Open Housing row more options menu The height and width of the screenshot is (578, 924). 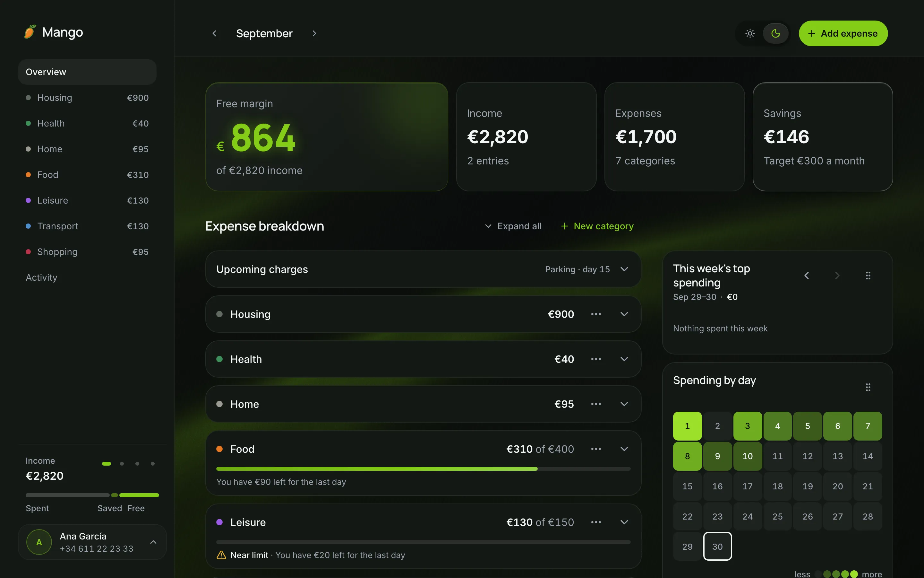click(x=596, y=314)
